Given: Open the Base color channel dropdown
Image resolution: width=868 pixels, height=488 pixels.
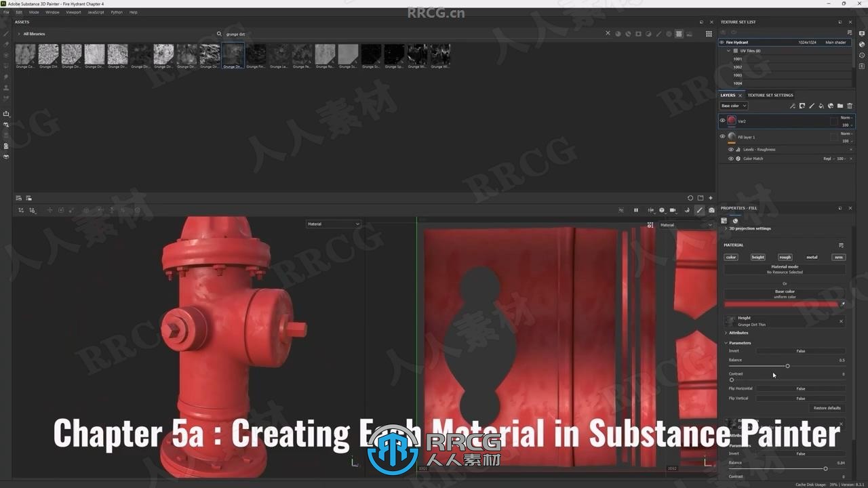Looking at the screenshot, I should coord(733,106).
